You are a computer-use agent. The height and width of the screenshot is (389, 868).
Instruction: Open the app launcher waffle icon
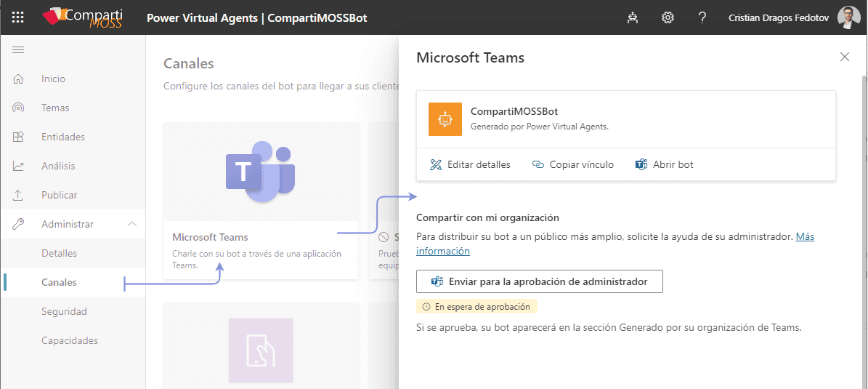pyautogui.click(x=17, y=17)
